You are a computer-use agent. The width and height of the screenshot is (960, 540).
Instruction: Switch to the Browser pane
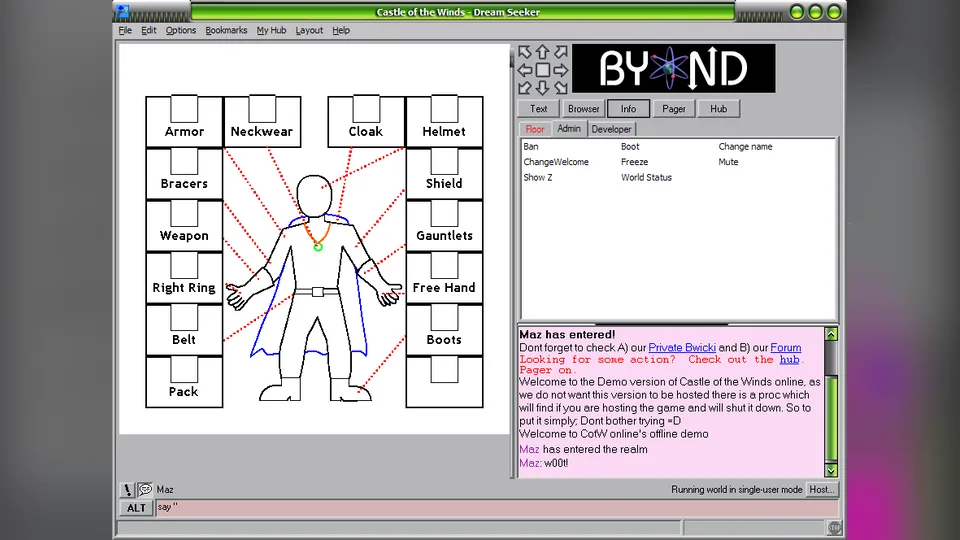(583, 108)
